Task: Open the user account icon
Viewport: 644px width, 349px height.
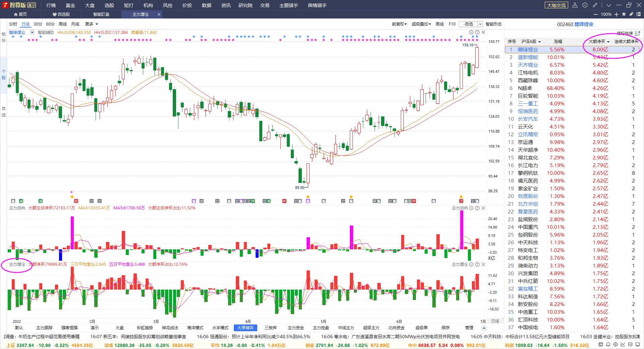Action: click(575, 5)
